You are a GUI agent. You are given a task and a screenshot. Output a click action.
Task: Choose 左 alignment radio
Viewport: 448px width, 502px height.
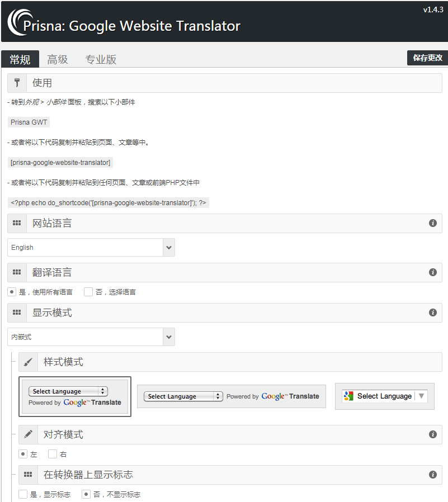coord(23,454)
